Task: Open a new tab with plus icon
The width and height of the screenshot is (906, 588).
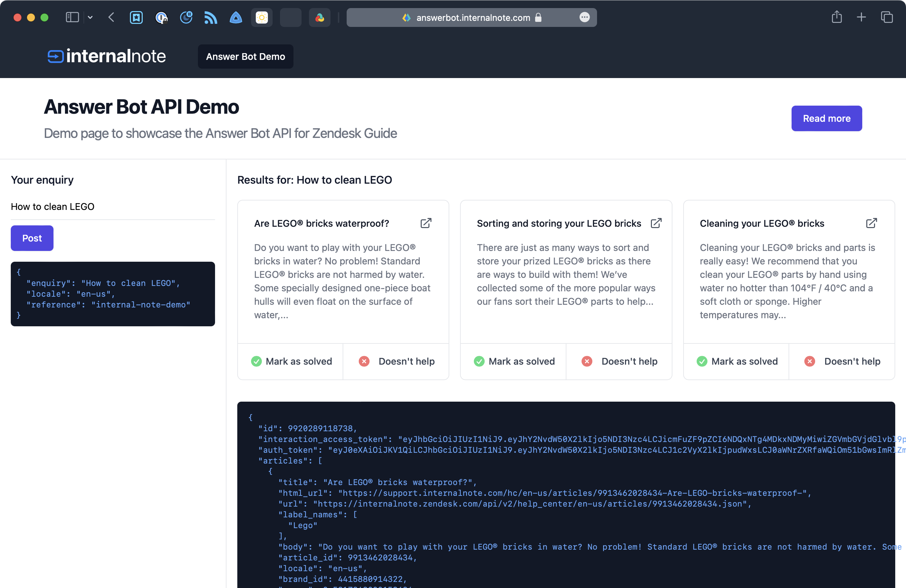Action: (861, 17)
